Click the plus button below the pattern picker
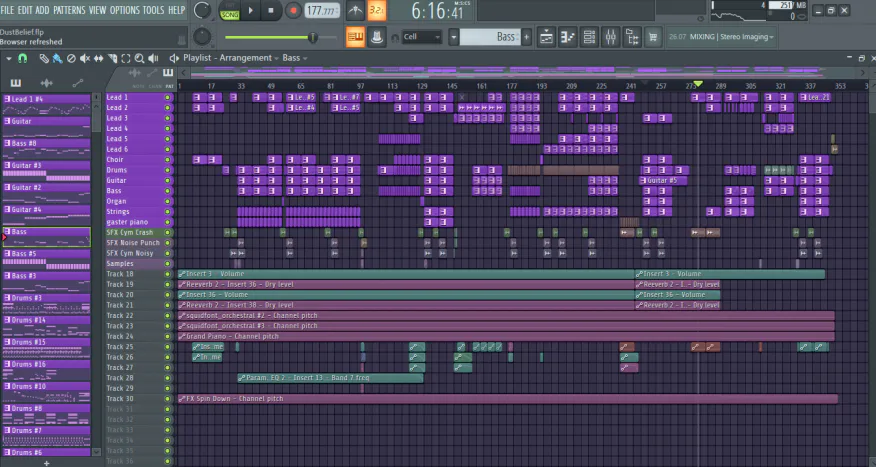876x467 pixels. click(46, 463)
